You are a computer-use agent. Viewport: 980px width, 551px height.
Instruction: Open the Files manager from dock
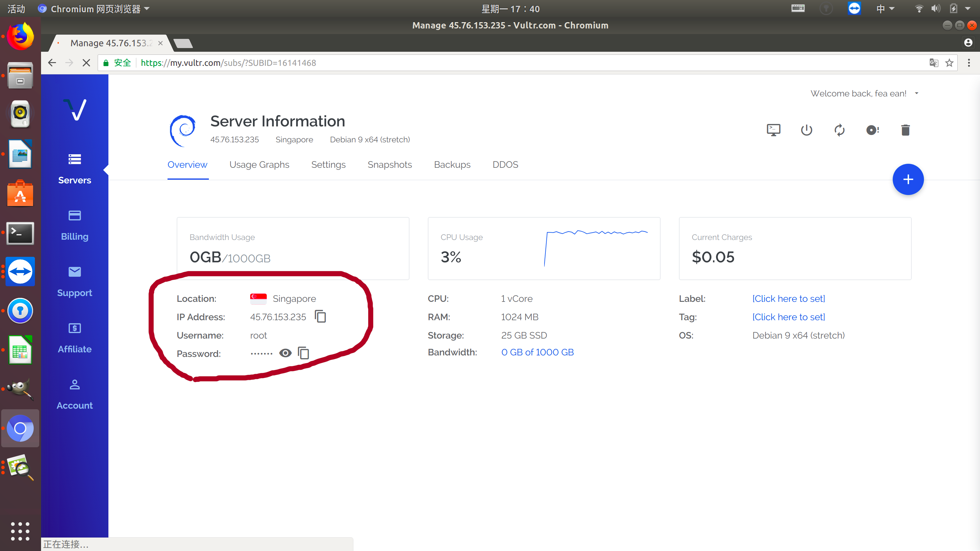[x=20, y=75]
